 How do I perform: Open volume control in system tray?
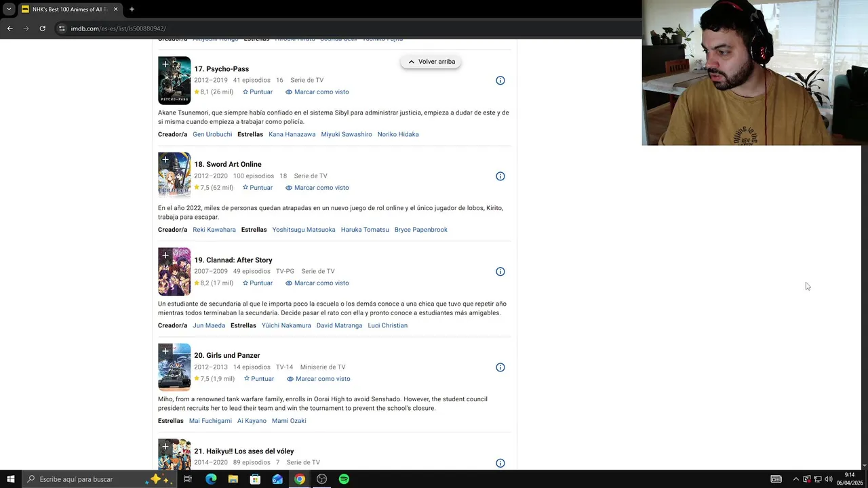[829, 479]
